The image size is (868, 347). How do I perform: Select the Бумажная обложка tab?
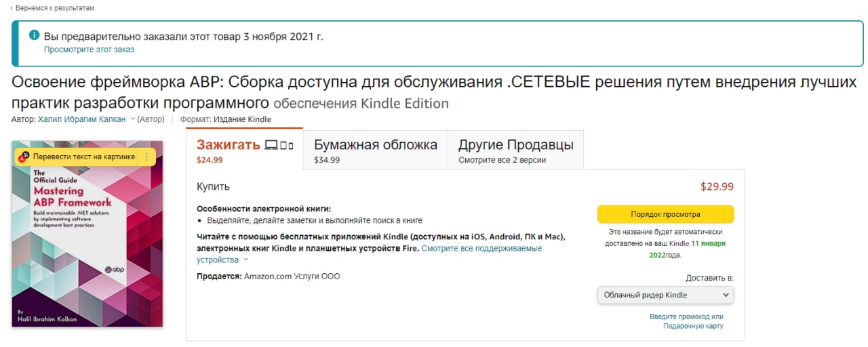pyautogui.click(x=375, y=150)
